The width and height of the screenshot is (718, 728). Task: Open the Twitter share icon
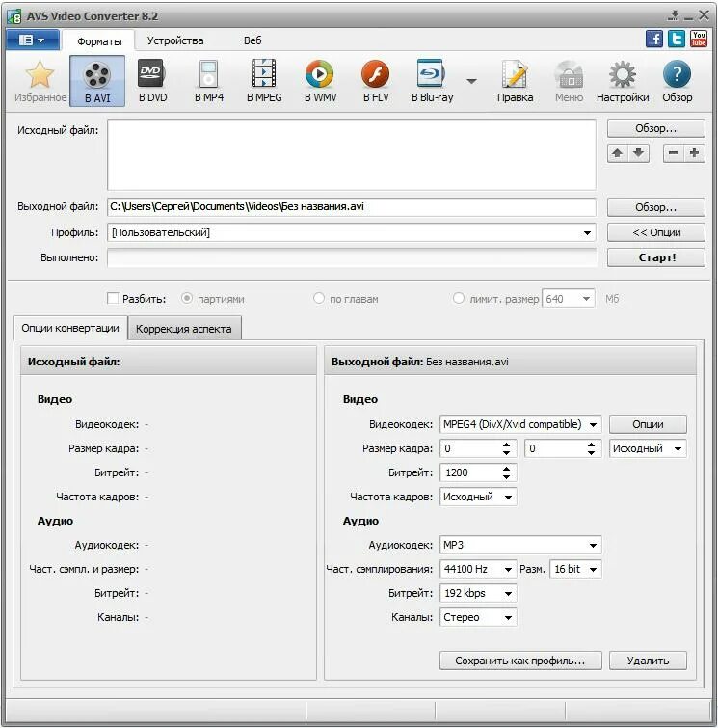677,39
